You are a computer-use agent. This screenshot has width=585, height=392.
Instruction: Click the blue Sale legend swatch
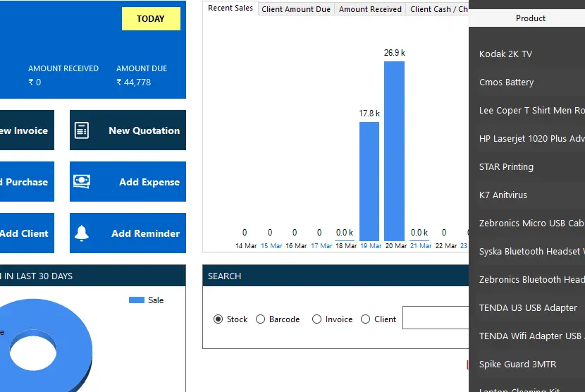pos(137,300)
